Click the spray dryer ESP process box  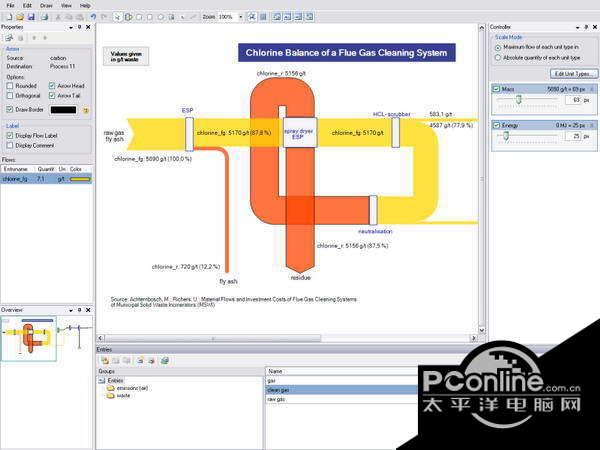pos(300,133)
